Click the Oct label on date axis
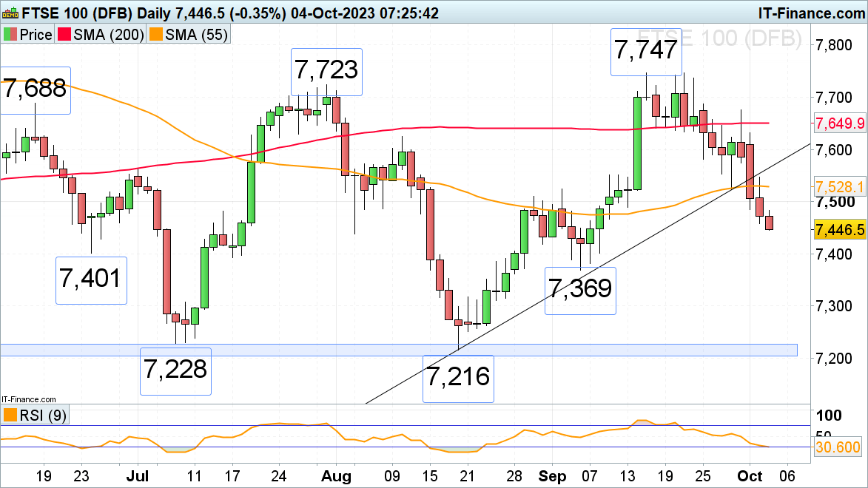 (x=750, y=476)
